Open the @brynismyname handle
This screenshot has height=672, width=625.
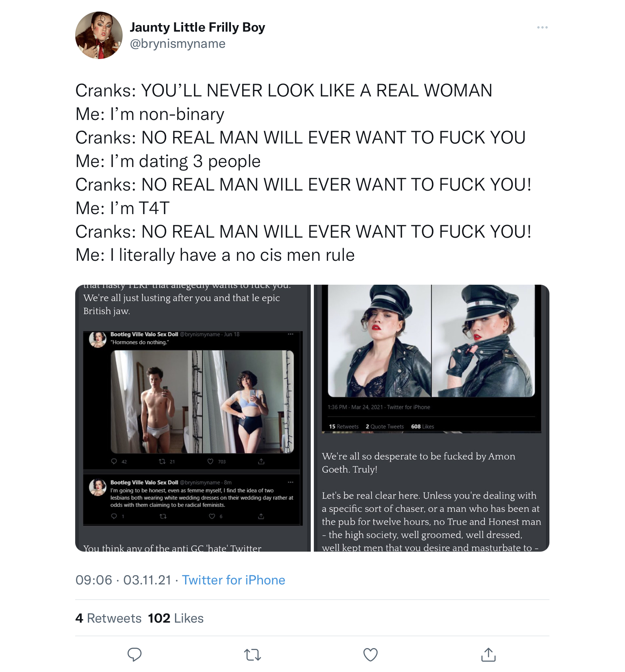pyautogui.click(x=178, y=44)
